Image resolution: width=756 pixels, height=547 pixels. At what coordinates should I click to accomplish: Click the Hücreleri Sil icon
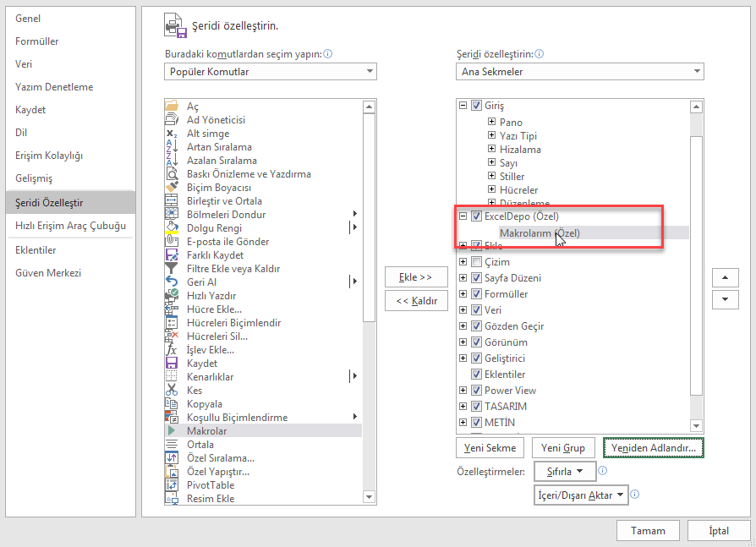(172, 336)
